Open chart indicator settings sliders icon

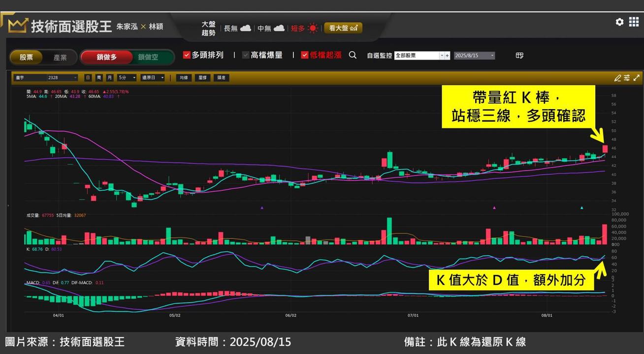(627, 78)
